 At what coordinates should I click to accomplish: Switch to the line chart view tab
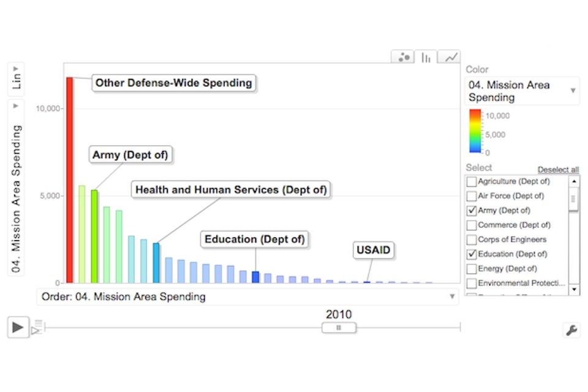(450, 57)
